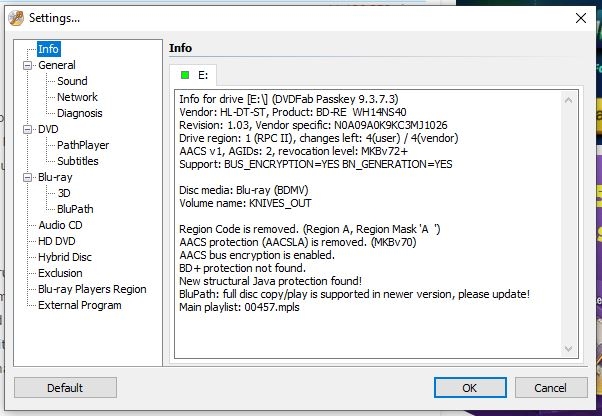Click the green drive status indicator on E: tab

(x=185, y=75)
